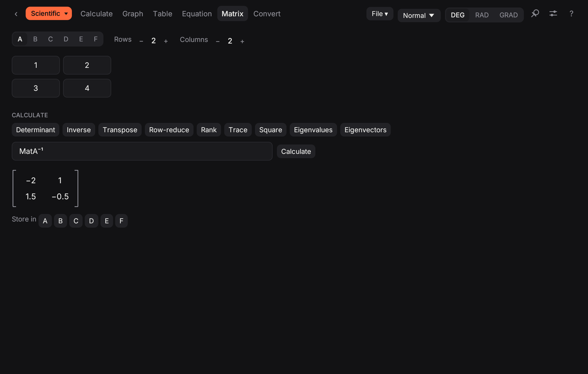This screenshot has height=374, width=588.
Task: Switch angle mode to RAD
Action: tap(482, 15)
